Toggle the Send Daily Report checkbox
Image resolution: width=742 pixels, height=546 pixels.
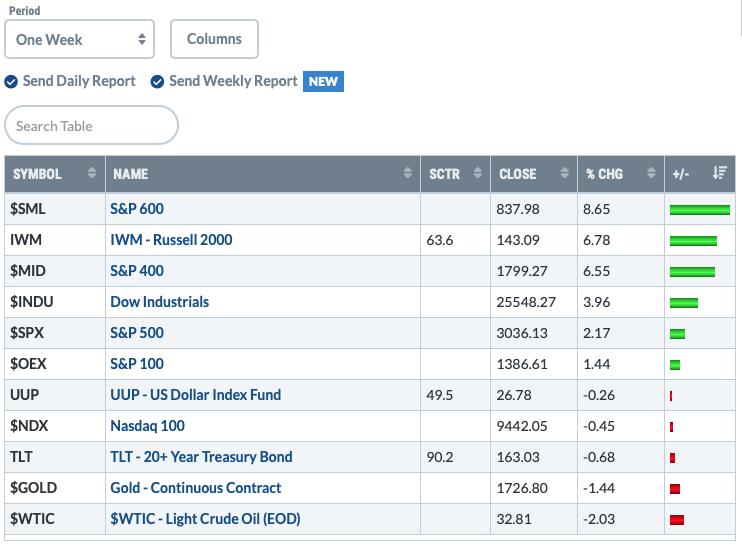(11, 81)
